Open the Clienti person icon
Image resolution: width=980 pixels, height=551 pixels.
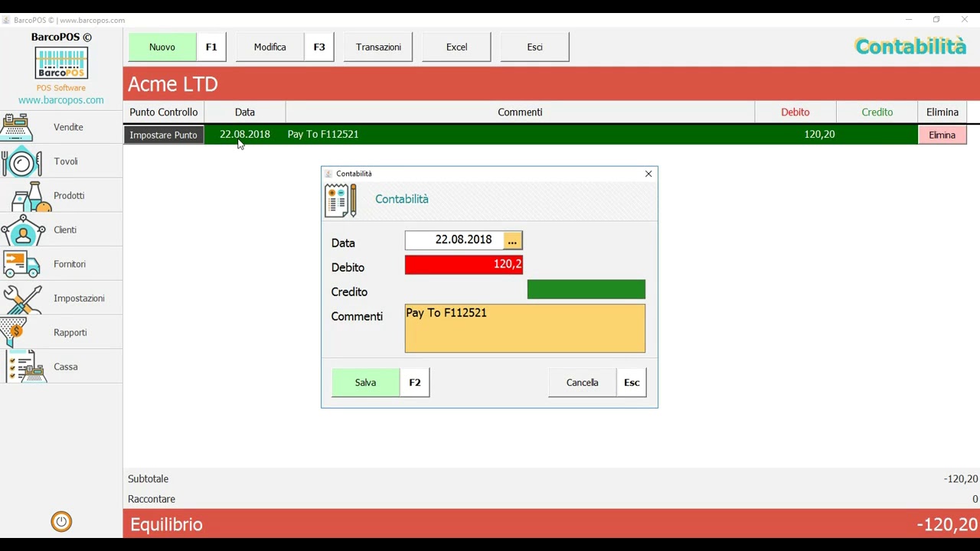tap(23, 230)
